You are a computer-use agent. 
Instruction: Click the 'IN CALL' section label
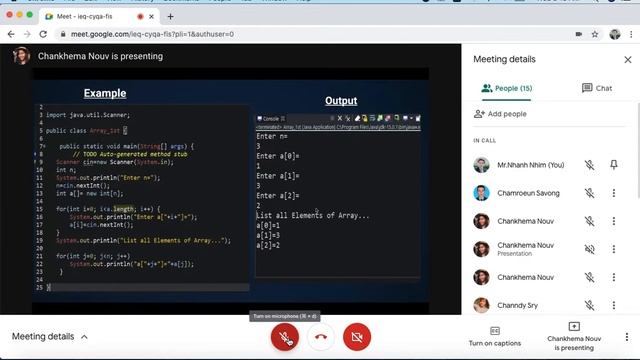tap(484, 140)
